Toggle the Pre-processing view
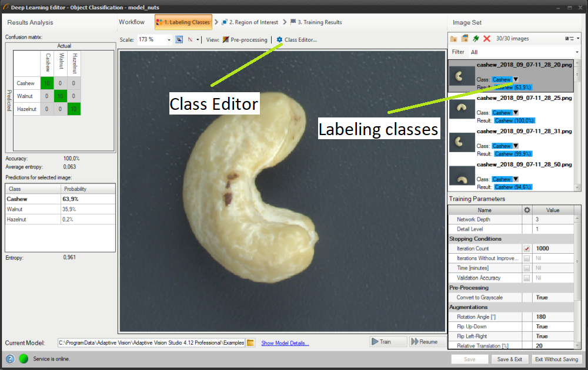This screenshot has height=370, width=588. click(x=245, y=40)
